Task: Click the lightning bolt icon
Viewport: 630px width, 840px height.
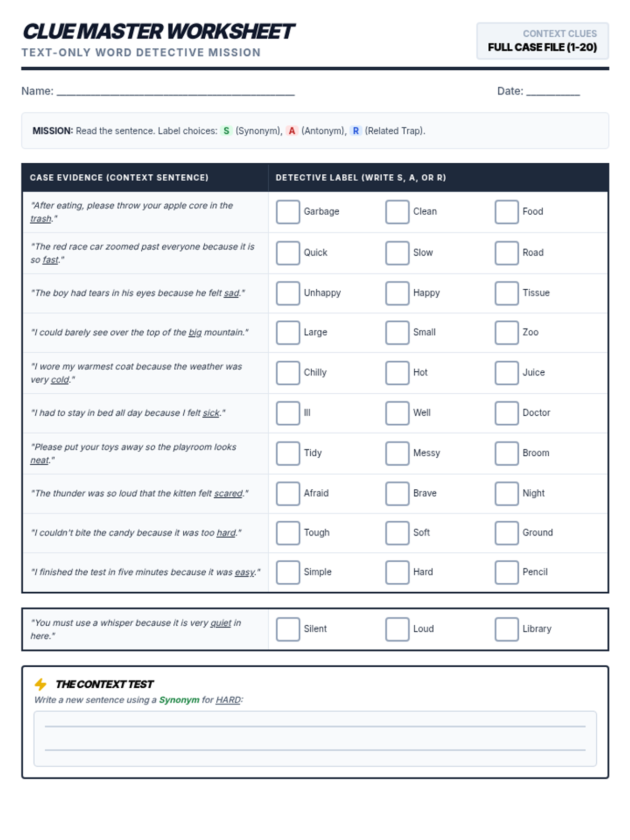Action: (40, 684)
